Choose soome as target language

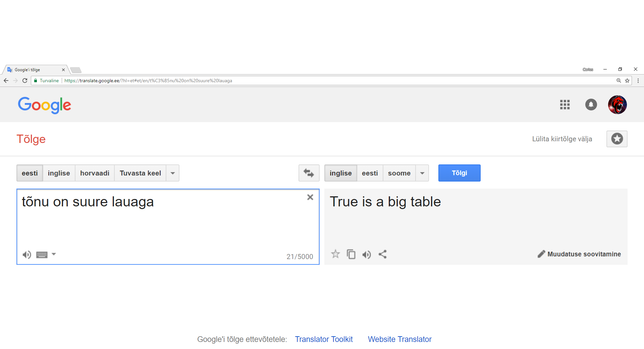(x=399, y=173)
